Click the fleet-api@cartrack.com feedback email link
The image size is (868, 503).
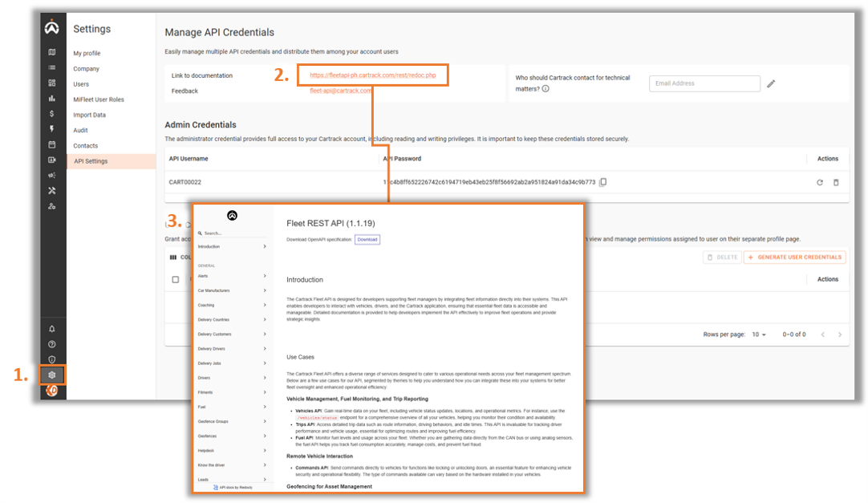[341, 91]
